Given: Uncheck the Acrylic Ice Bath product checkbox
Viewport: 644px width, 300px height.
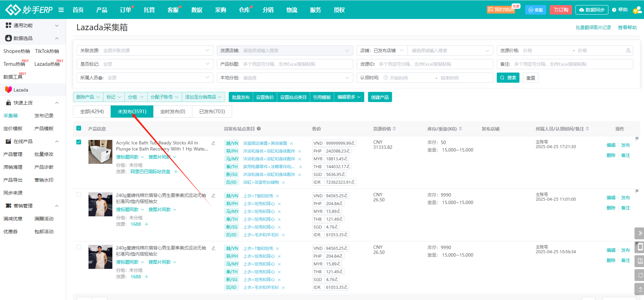Looking at the screenshot, I should (x=79, y=142).
